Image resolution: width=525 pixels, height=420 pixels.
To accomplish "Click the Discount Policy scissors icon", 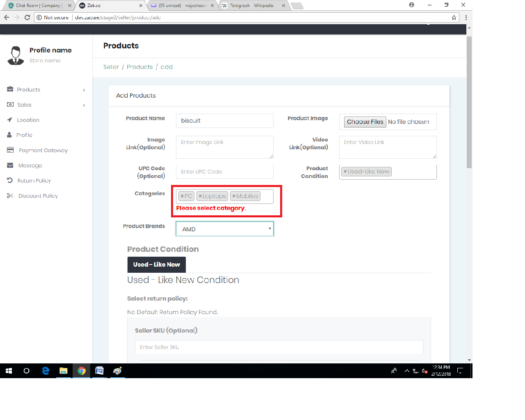I will 10,196.
